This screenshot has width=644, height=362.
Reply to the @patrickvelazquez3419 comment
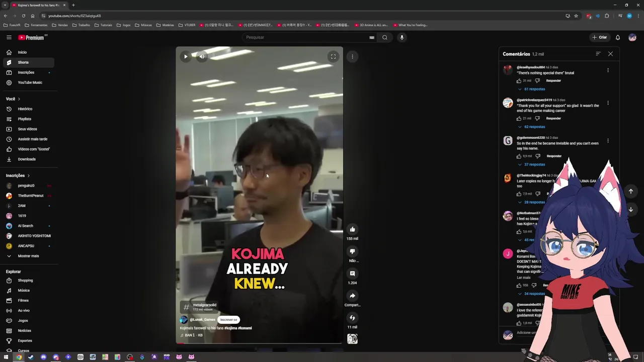point(553,118)
